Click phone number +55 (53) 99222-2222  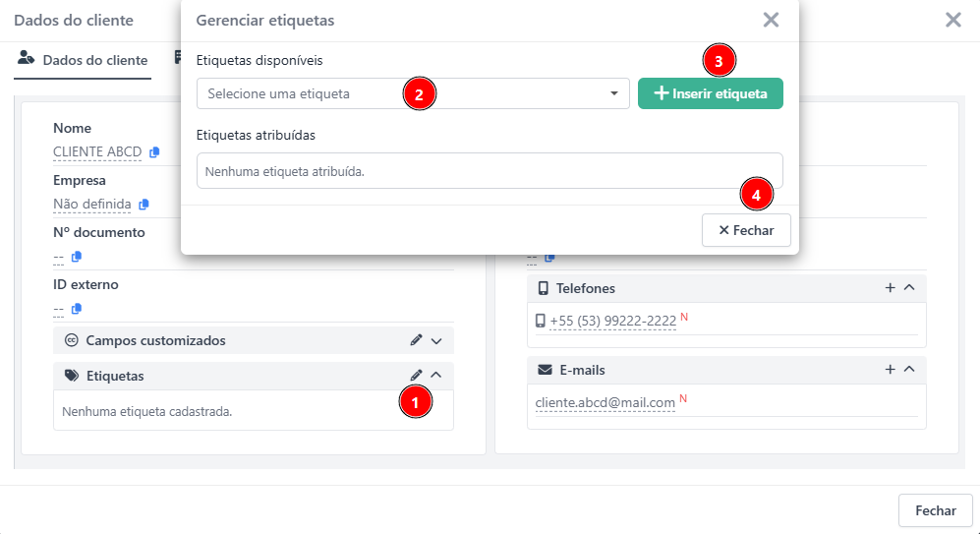coord(612,322)
